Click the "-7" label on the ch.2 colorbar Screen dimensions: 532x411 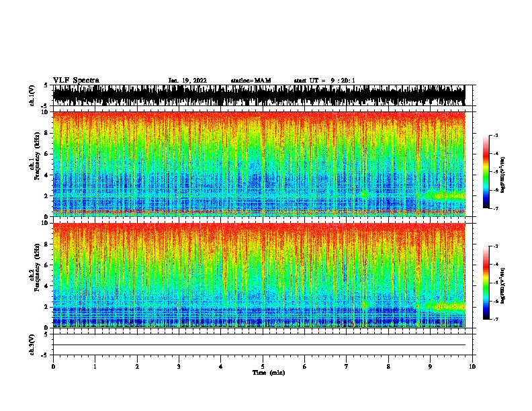tap(496, 320)
